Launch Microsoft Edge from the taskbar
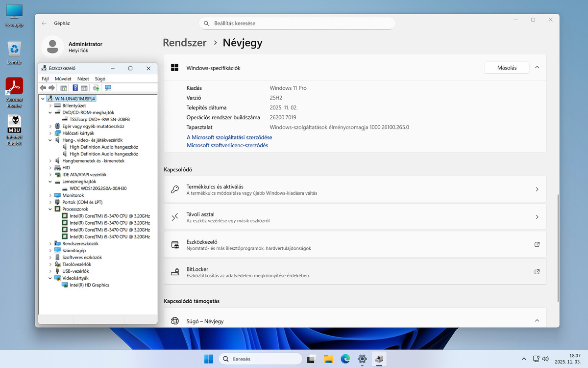 click(x=345, y=359)
